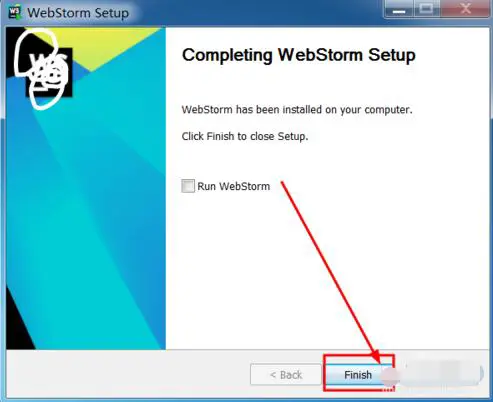Click the WebStorm icon in the title bar
Viewport: 493px width, 402px height.
[14, 12]
